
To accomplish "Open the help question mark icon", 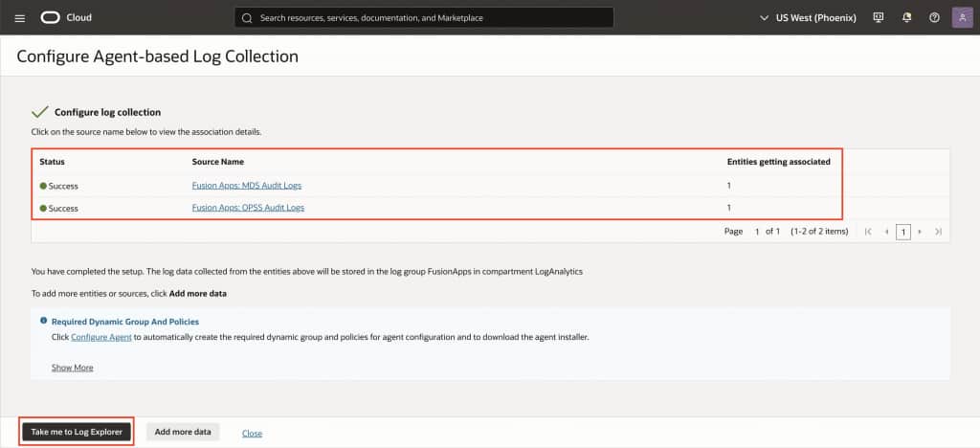I will tap(934, 17).
